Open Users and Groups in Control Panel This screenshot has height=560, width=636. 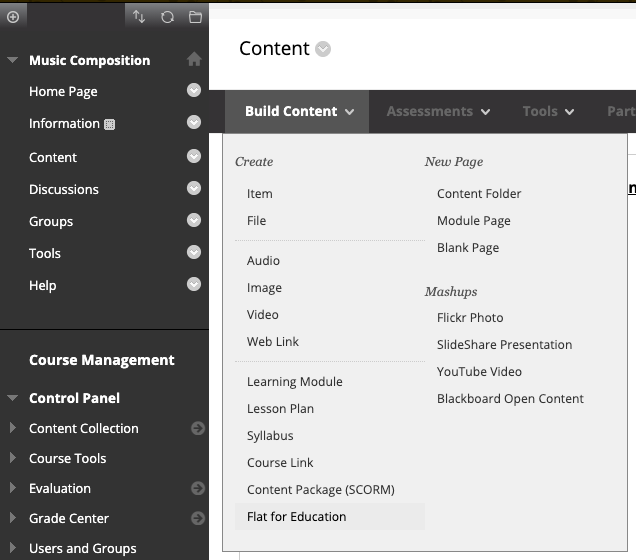point(82,549)
